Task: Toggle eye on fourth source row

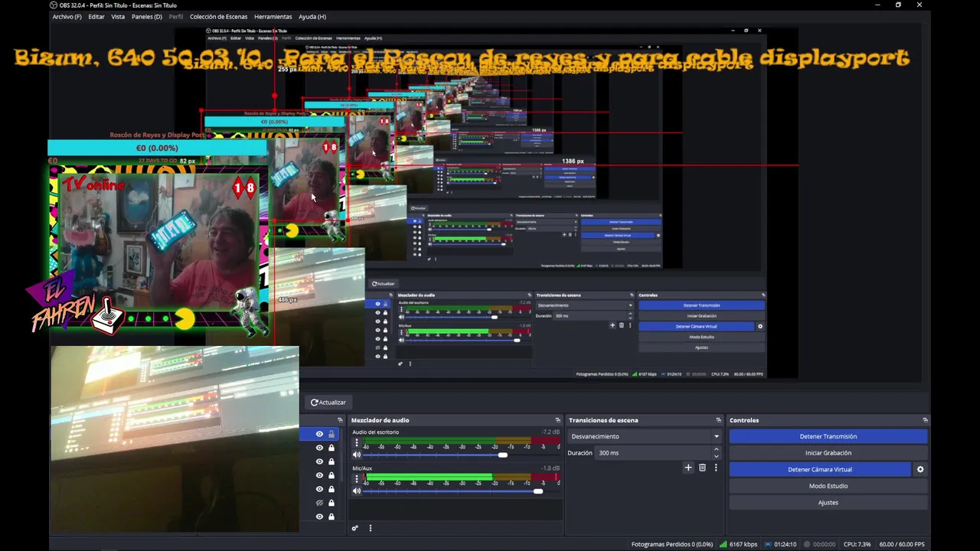Action: [319, 476]
